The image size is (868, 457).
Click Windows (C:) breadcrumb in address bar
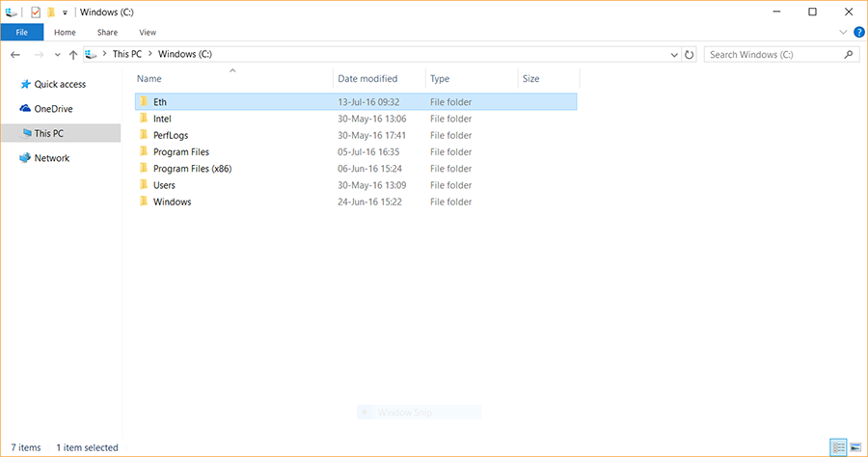(185, 54)
